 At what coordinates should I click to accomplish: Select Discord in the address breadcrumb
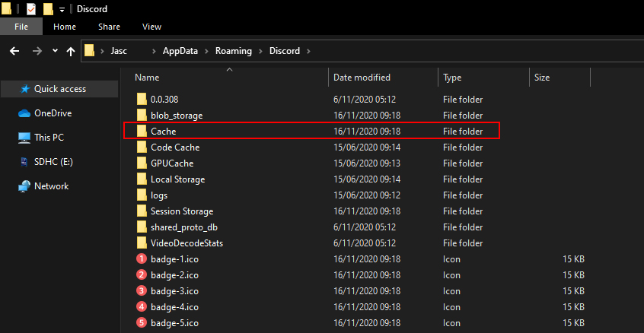click(x=285, y=51)
